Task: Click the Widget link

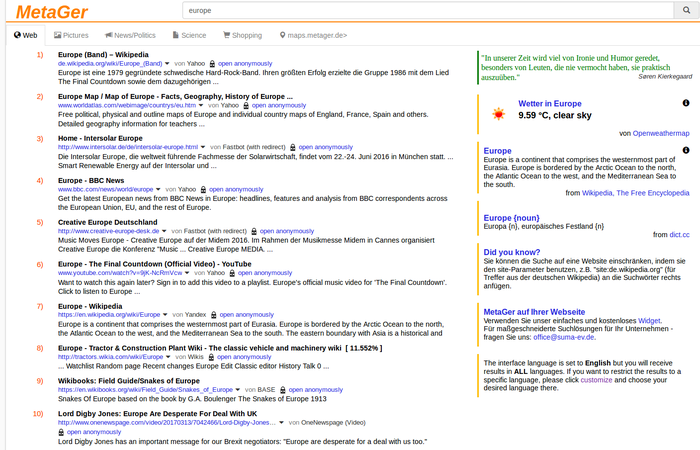Action: (x=649, y=321)
